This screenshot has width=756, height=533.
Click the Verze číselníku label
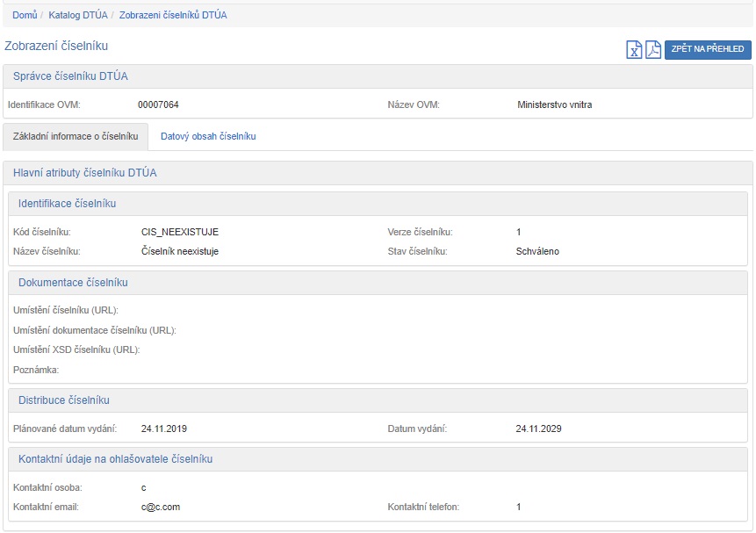[x=420, y=232]
